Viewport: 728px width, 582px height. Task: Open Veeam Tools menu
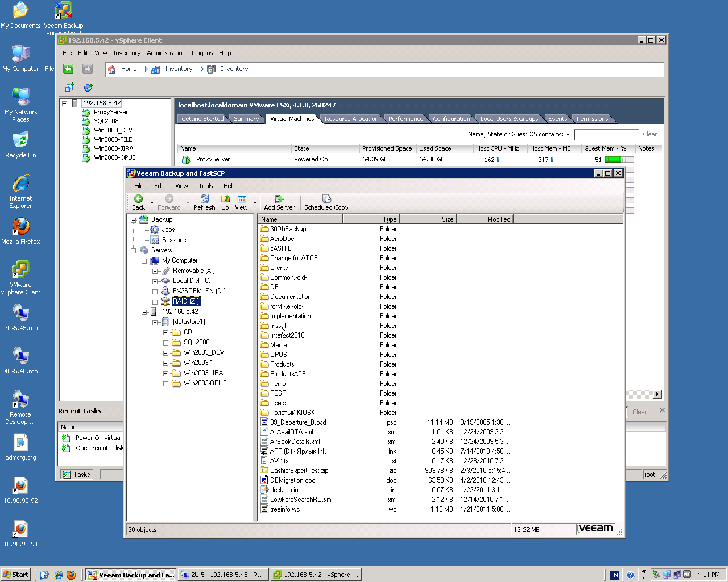(206, 186)
